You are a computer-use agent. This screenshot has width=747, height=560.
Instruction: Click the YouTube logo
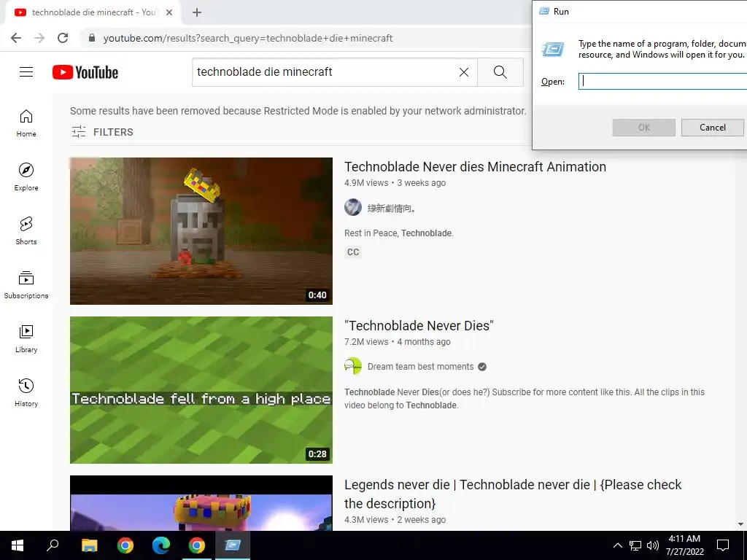[x=85, y=72]
